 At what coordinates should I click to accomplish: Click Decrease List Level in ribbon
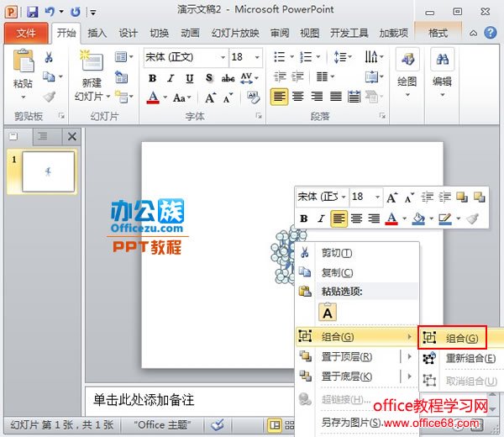coord(280,76)
